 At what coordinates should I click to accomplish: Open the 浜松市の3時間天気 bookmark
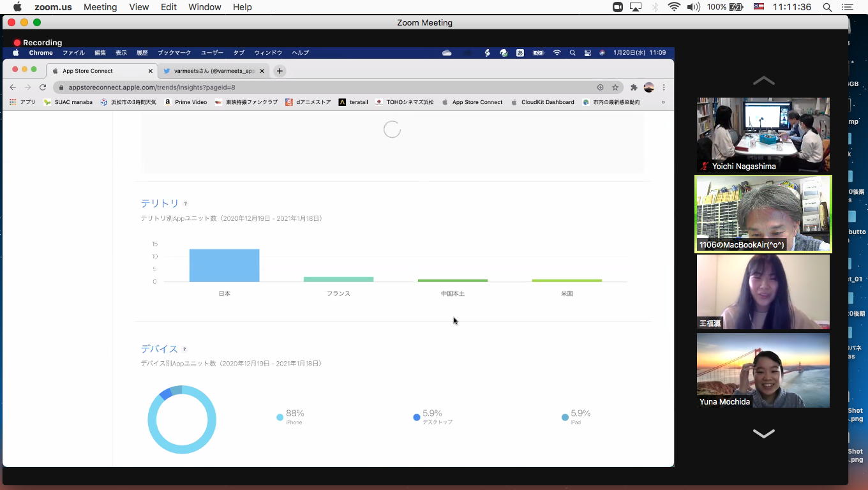(x=128, y=102)
